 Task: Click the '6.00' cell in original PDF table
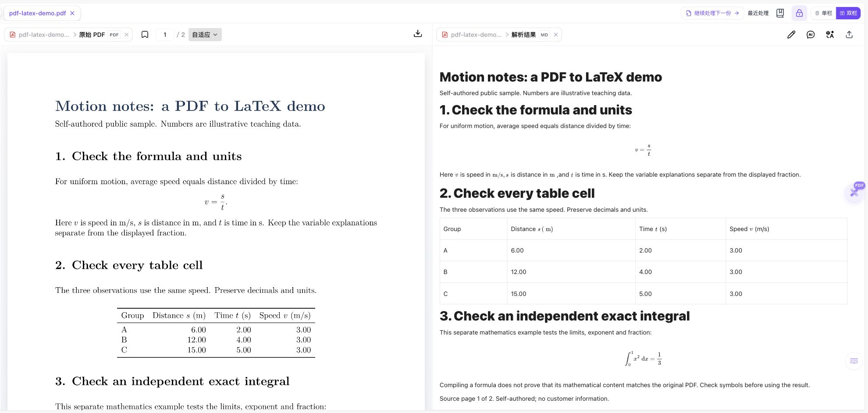click(198, 330)
